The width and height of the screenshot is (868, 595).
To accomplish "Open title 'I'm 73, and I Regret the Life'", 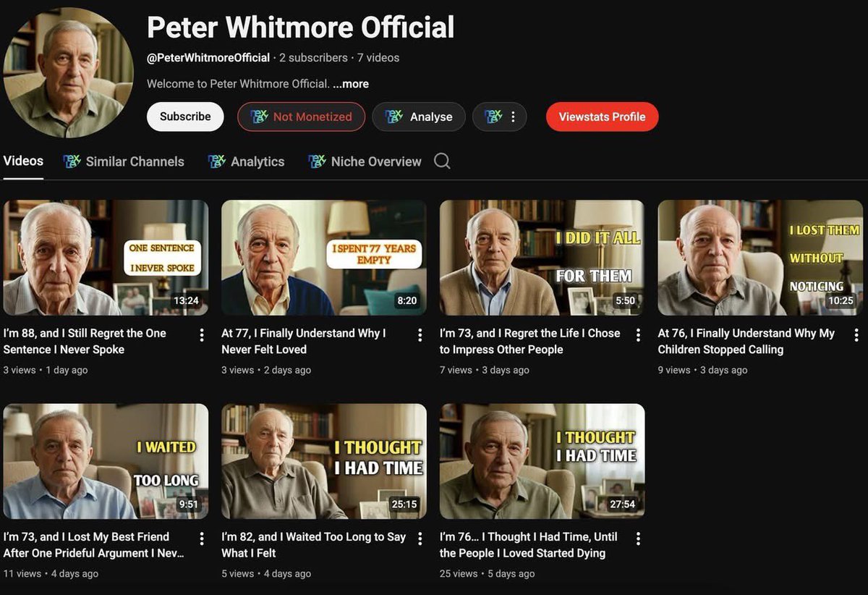I will pyautogui.click(x=530, y=341).
